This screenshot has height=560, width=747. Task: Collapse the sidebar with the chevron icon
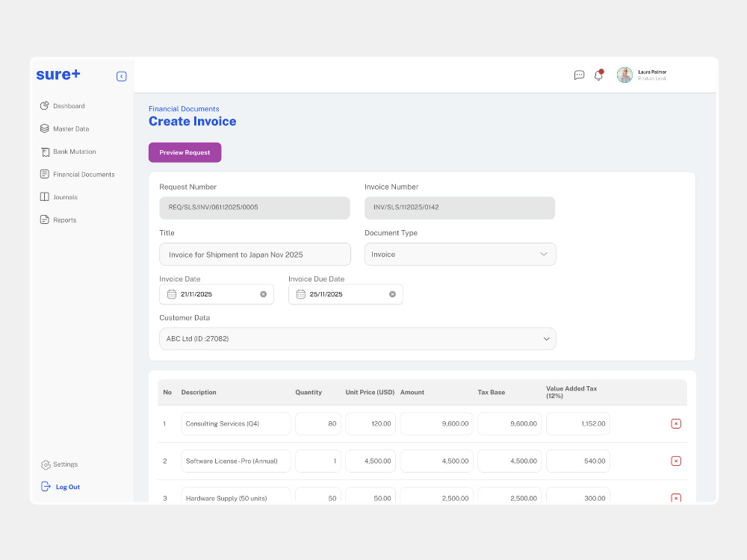122,76
